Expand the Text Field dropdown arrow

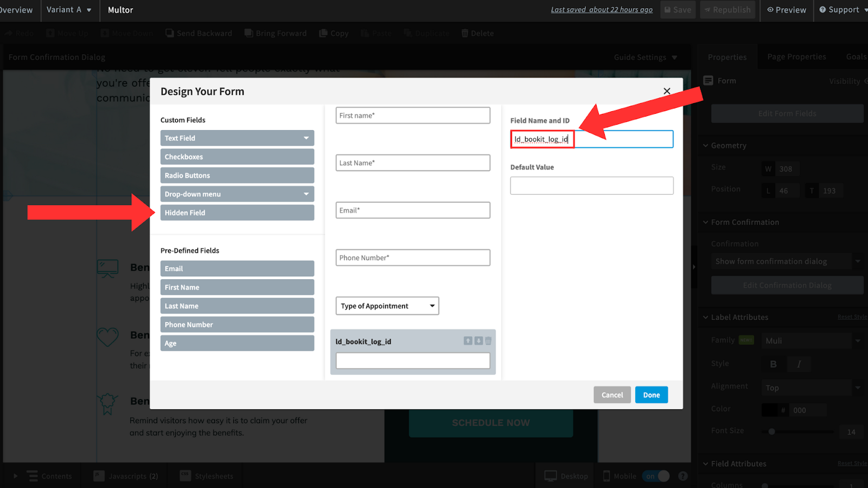coord(306,138)
